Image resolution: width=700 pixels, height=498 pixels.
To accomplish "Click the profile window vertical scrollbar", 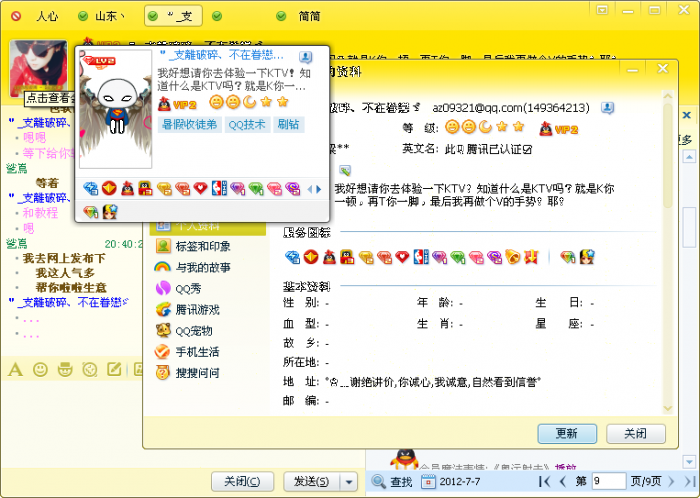I will [x=668, y=156].
